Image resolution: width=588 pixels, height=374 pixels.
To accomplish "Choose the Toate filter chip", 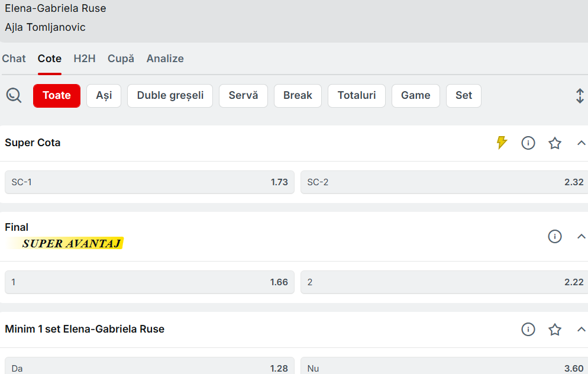I will tap(57, 95).
